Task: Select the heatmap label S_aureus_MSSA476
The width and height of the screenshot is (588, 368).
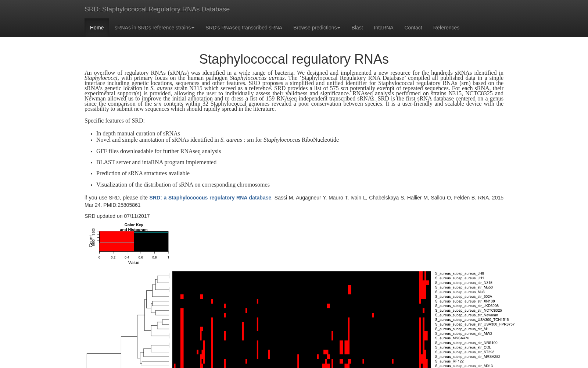Action: click(x=452, y=338)
